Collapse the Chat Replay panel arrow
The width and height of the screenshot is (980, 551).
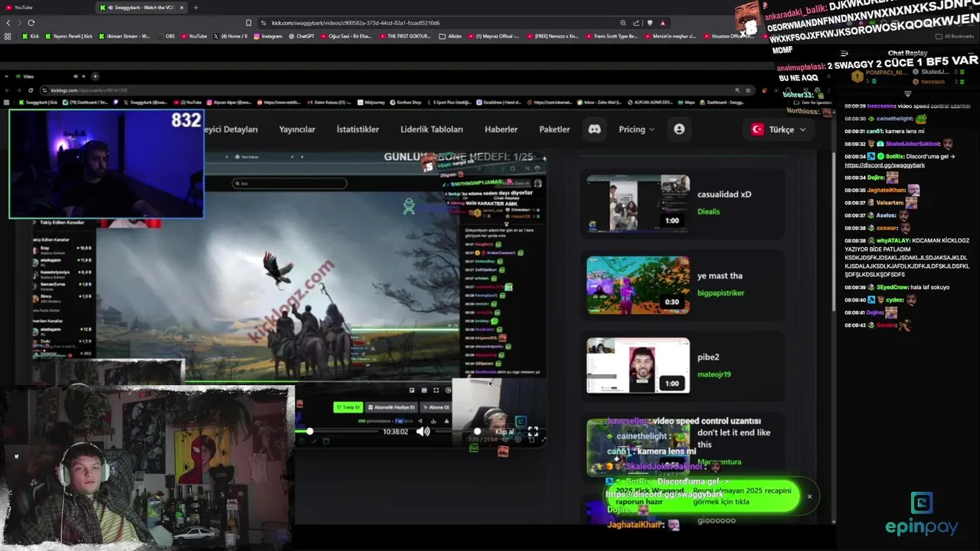coord(844,54)
